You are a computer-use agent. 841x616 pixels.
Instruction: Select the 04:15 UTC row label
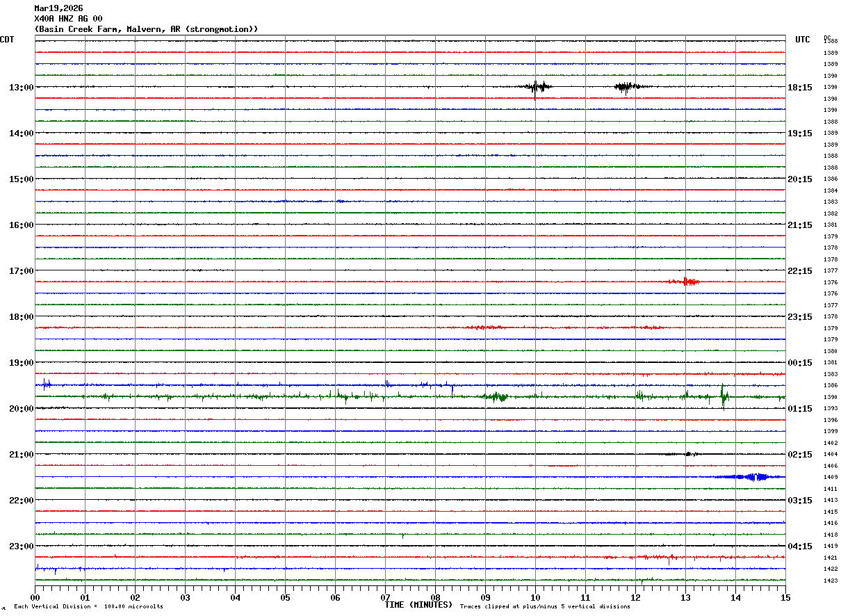tap(799, 546)
